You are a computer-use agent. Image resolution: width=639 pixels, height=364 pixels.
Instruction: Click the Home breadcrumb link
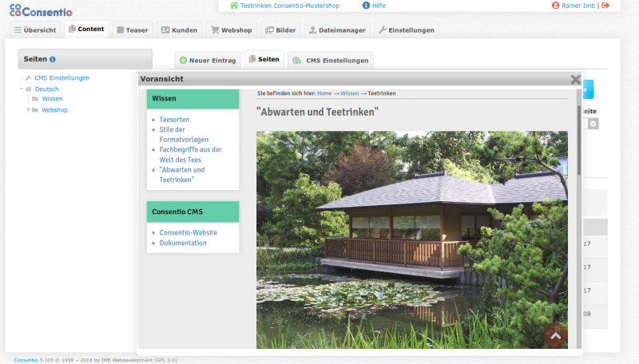click(324, 93)
